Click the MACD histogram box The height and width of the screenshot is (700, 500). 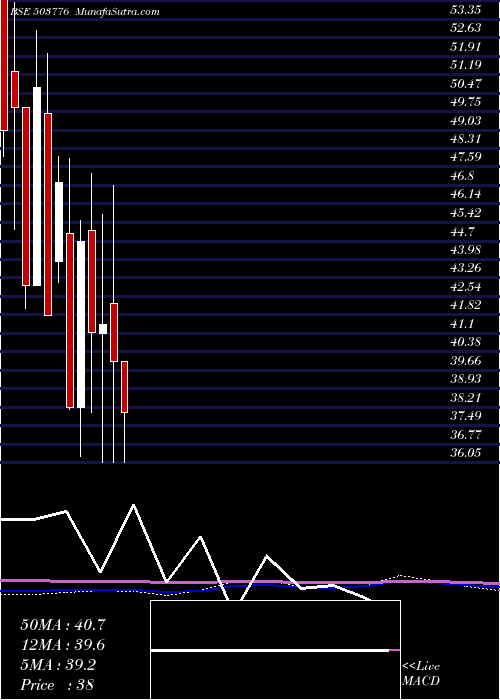275,650
